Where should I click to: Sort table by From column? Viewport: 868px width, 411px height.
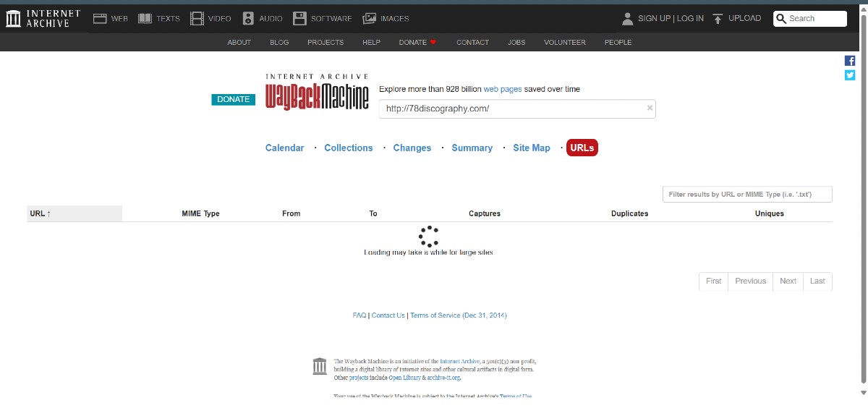coord(292,213)
